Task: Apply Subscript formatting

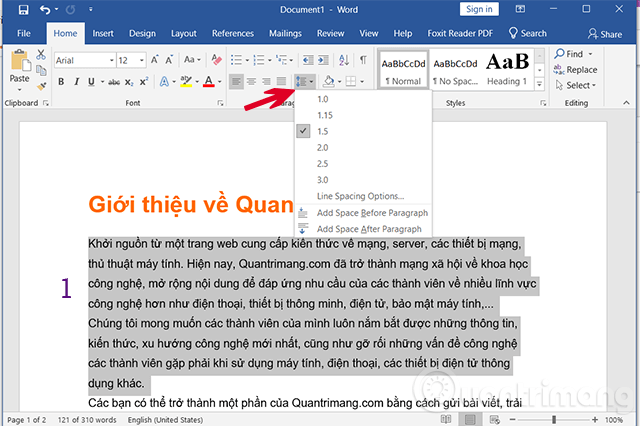Action: click(129, 82)
